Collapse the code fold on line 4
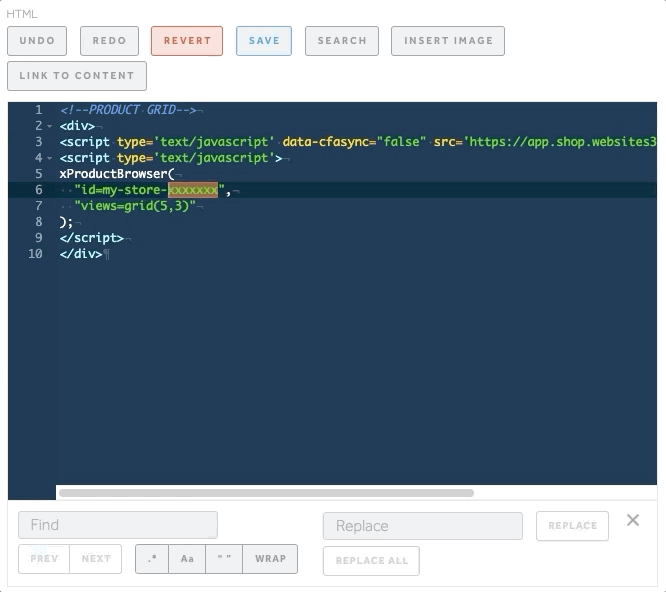The height and width of the screenshot is (592, 666). 50,158
